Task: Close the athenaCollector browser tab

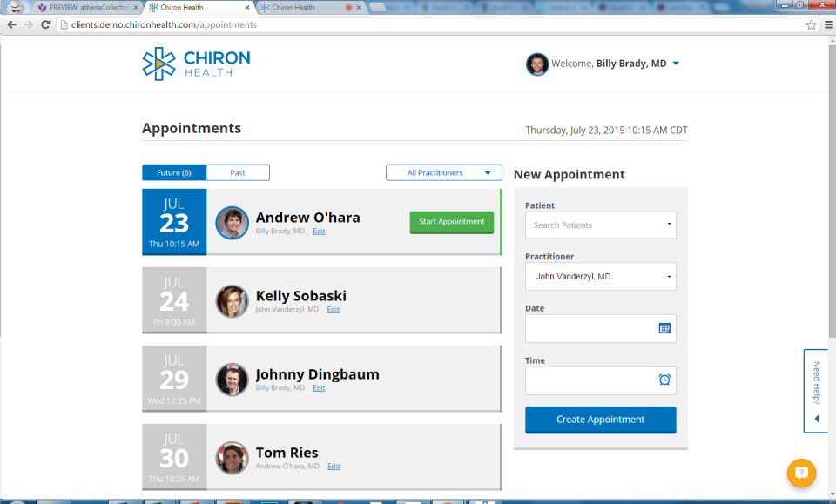Action: [136, 8]
